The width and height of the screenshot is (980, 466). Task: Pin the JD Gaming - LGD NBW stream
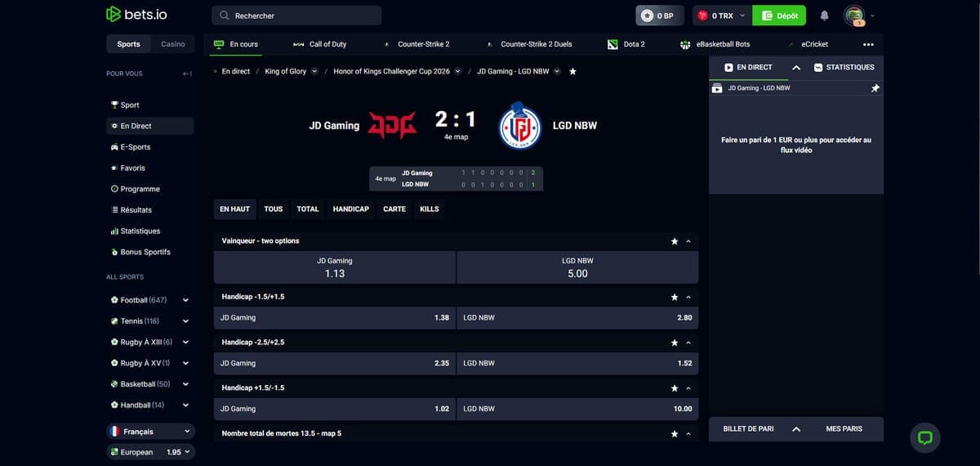pos(875,88)
